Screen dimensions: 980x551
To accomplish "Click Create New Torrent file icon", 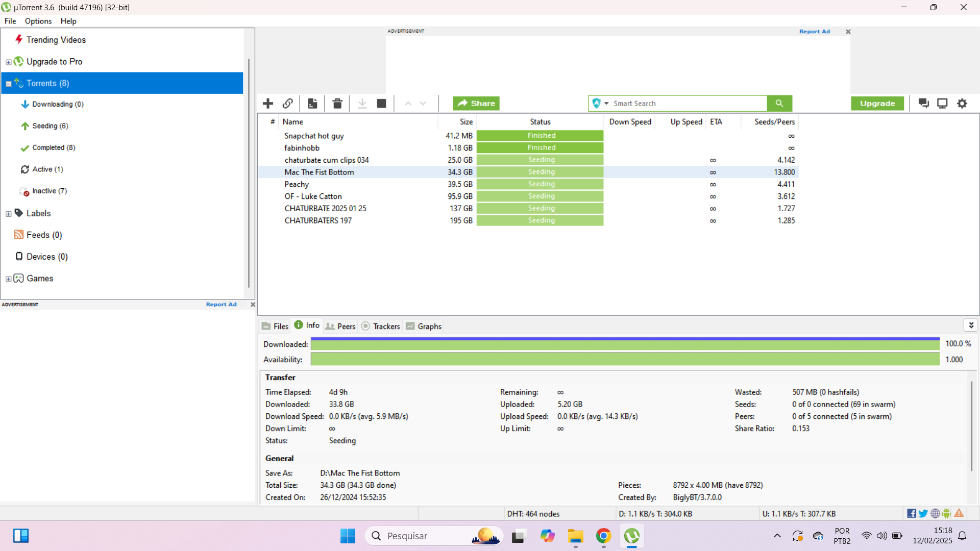I will pos(312,104).
